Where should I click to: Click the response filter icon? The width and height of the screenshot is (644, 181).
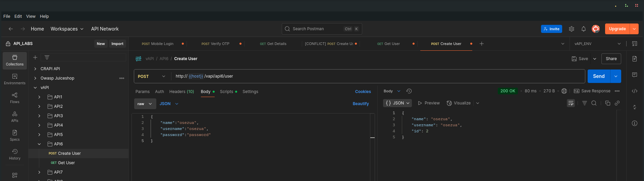click(x=585, y=103)
